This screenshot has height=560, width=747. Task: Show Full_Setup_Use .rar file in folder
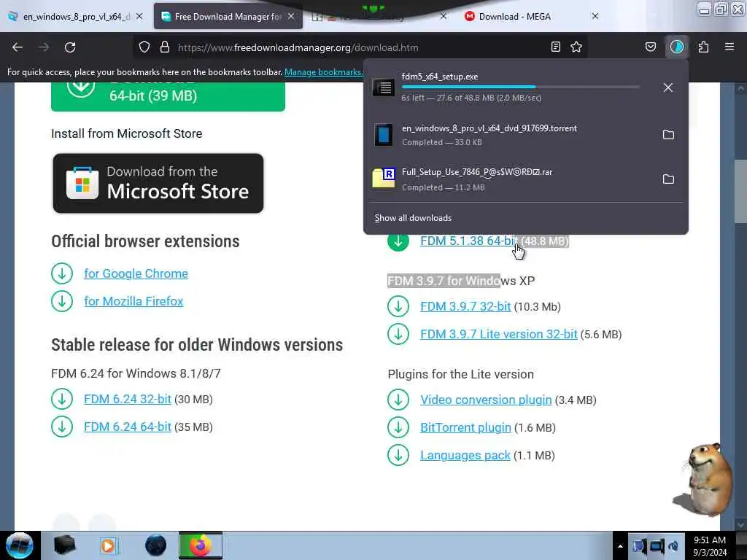click(668, 179)
